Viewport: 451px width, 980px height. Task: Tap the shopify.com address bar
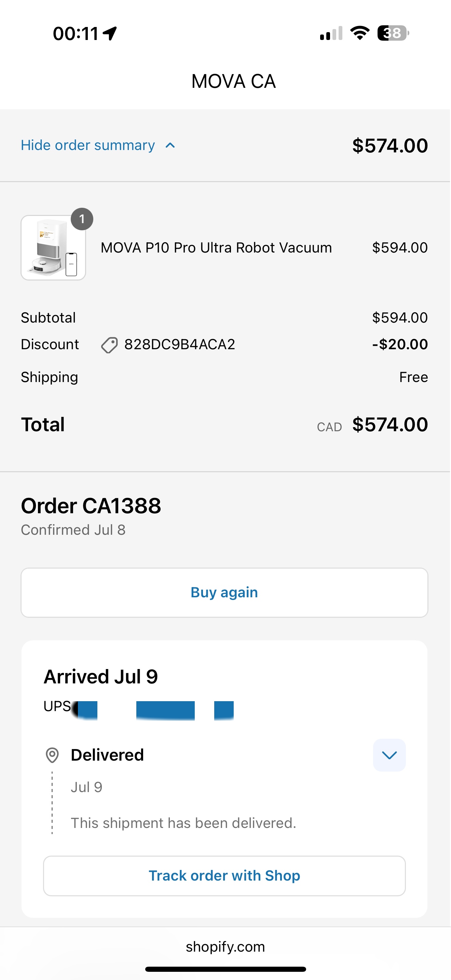[225, 947]
